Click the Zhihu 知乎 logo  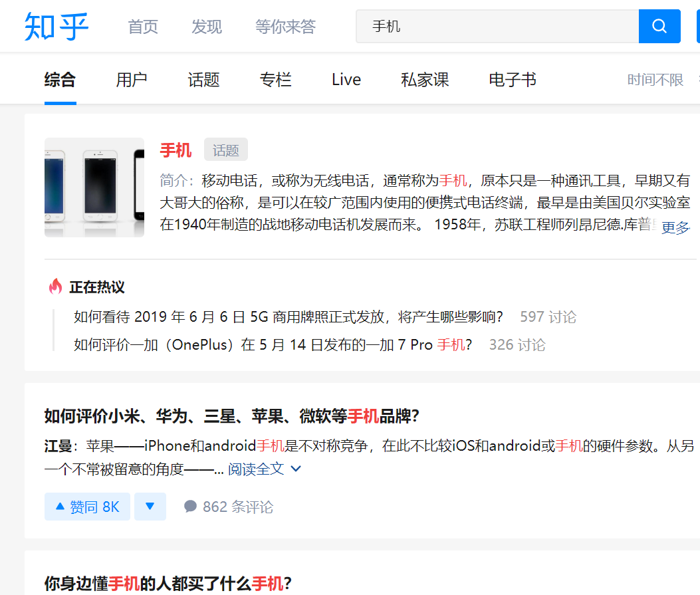pyautogui.click(x=57, y=27)
